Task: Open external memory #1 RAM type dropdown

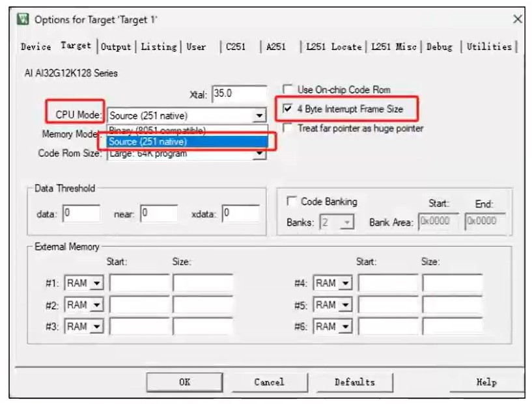Action: click(x=96, y=284)
